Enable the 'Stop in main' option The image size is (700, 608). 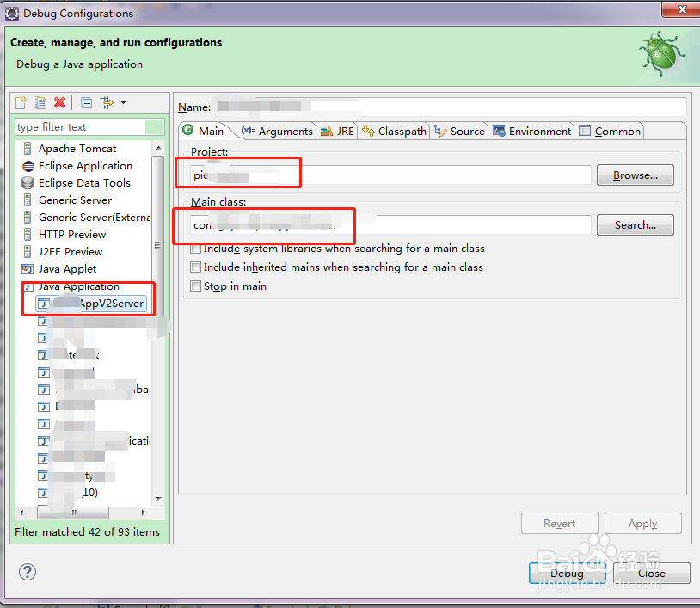tap(196, 286)
